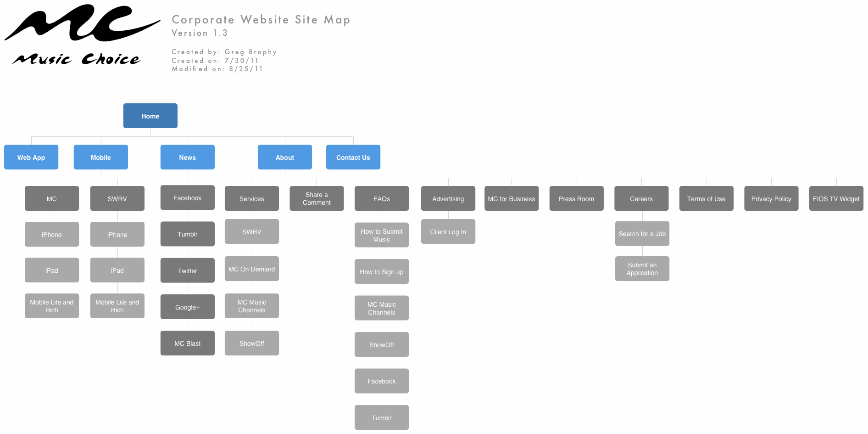868x434 pixels.
Task: Select the blue Mobile node
Action: [101, 157]
